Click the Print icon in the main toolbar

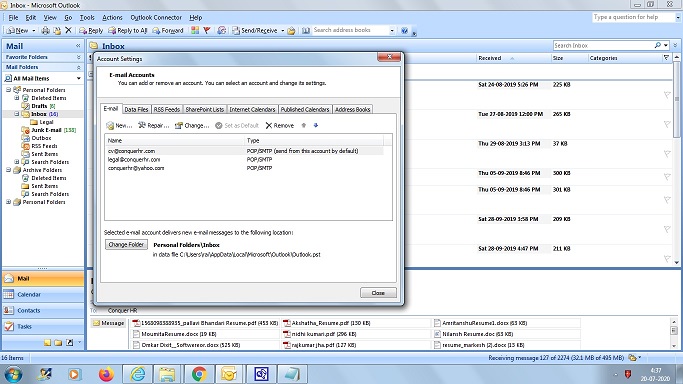(x=45, y=30)
